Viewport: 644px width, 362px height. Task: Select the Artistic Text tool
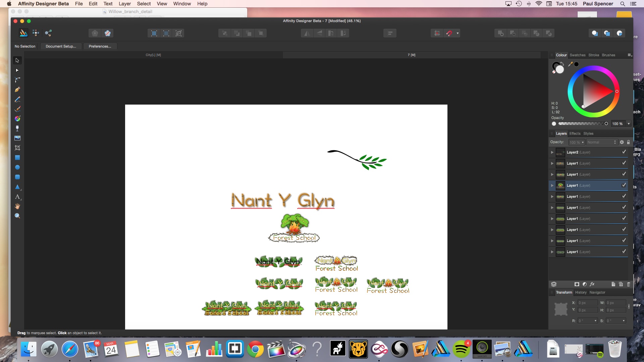click(x=17, y=197)
